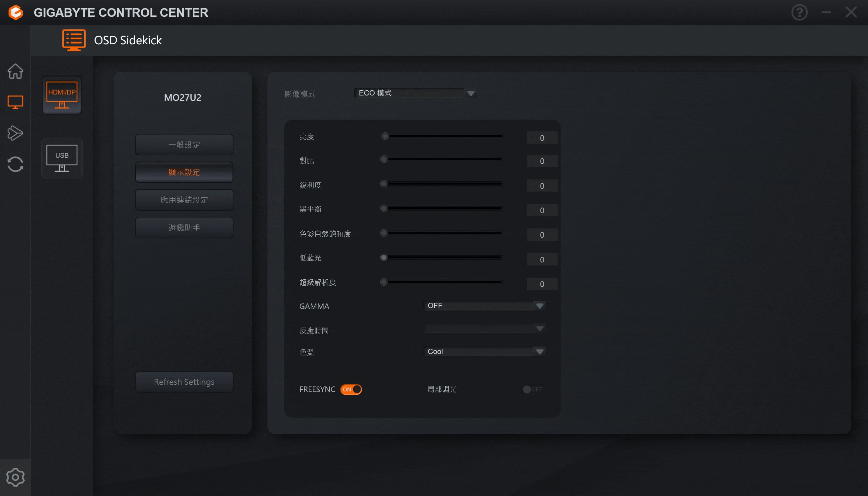The height and width of the screenshot is (496, 868).
Task: Click the 黑平衡 value field
Action: click(x=542, y=210)
